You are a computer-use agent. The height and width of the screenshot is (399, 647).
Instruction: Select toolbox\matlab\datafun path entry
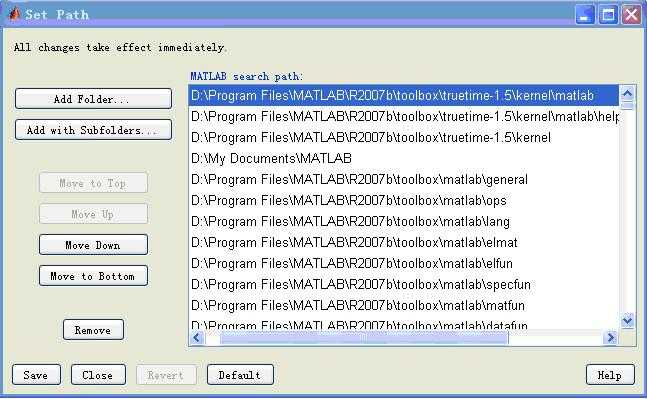click(404, 324)
